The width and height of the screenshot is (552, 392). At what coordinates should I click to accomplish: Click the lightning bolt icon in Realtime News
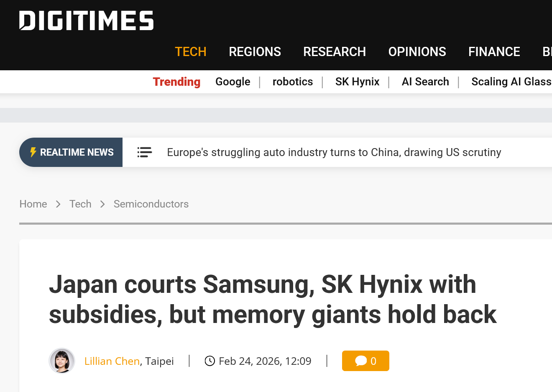click(33, 152)
